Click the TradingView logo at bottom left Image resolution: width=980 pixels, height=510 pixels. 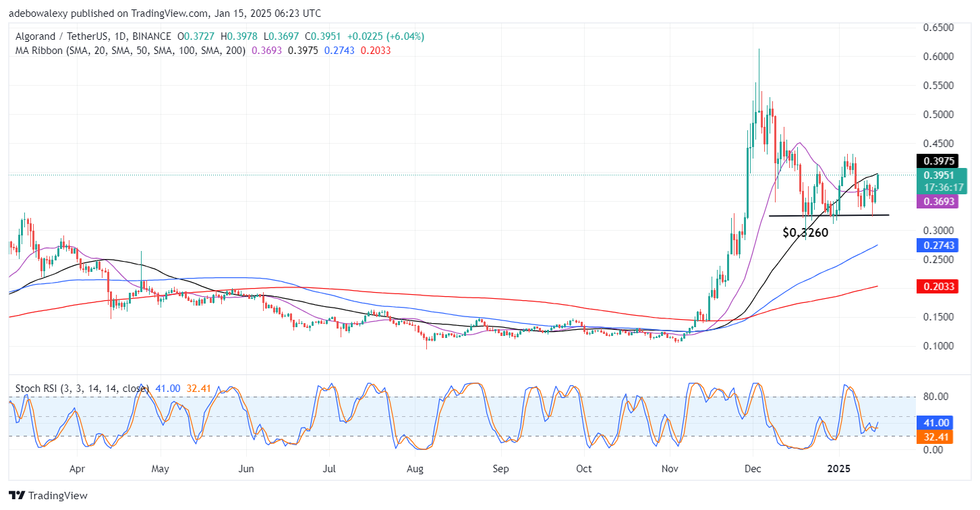pos(48,496)
